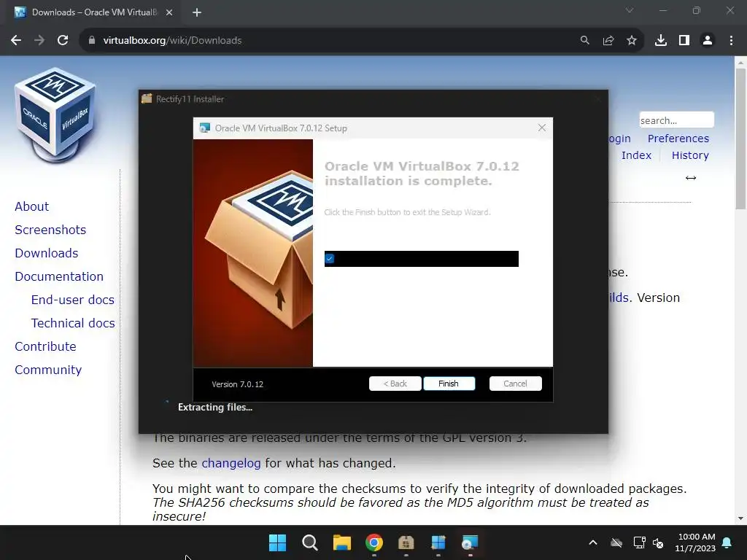Screen dimensions: 747x560
Task: Switch to Chrome in taskbar
Action: (374, 542)
